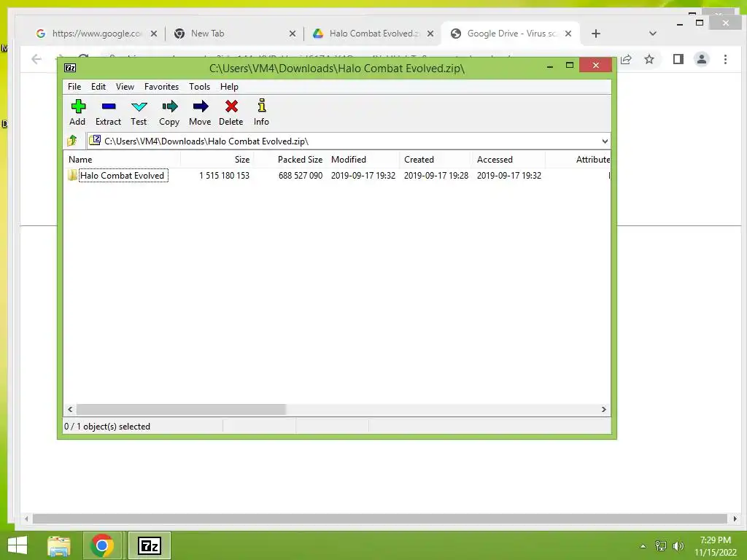The width and height of the screenshot is (747, 560).
Task: Open Chrome's three-dot menu
Action: click(x=725, y=59)
